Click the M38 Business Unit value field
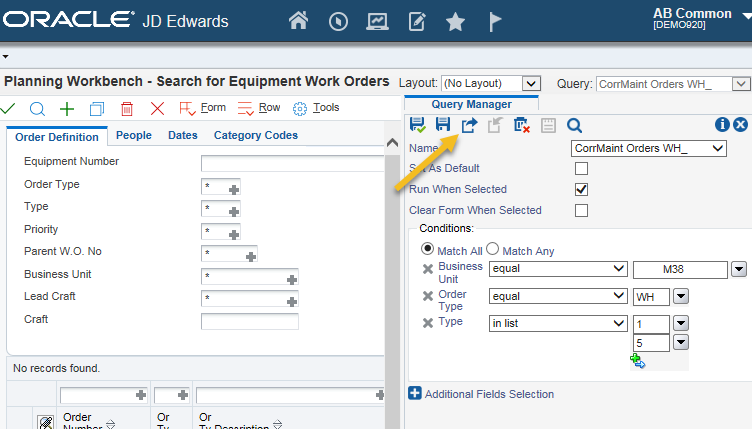Screen dimensions: 752x429 [x=680, y=270]
